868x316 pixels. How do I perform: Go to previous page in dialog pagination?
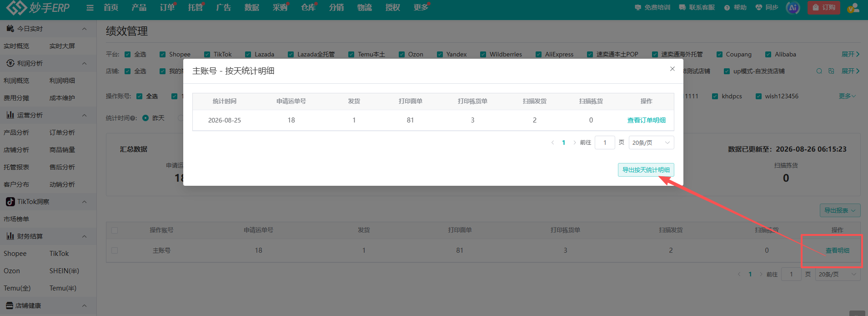tap(552, 143)
